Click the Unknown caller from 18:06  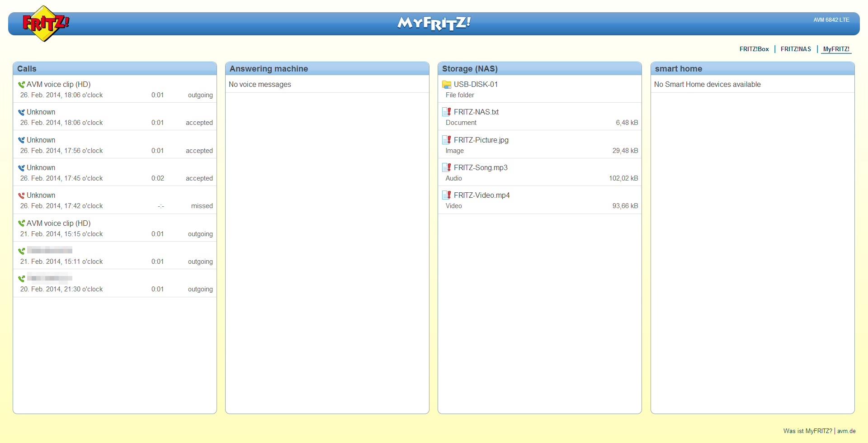[x=41, y=112]
